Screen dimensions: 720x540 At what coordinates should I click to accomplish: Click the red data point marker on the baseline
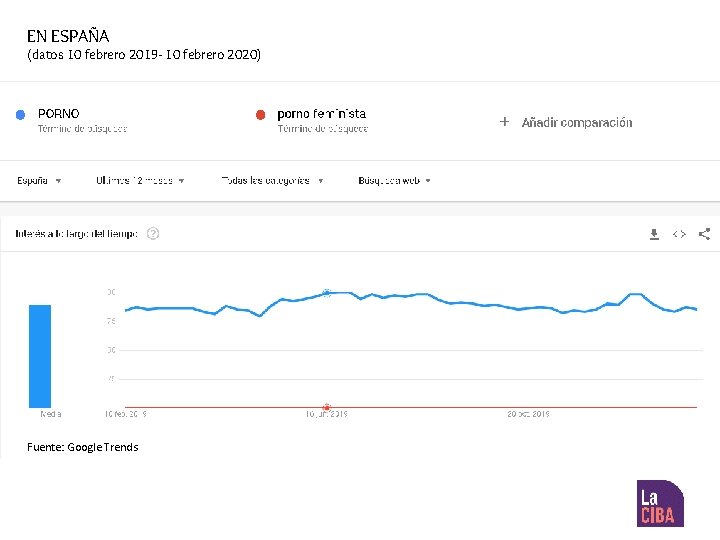(x=327, y=407)
